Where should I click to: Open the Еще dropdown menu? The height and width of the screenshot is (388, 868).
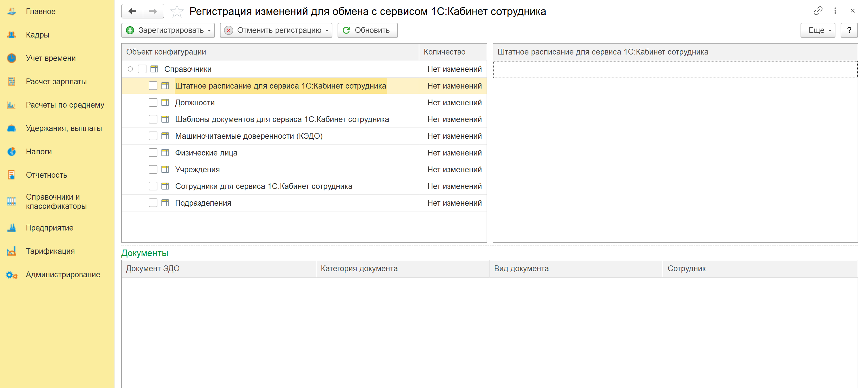(818, 30)
